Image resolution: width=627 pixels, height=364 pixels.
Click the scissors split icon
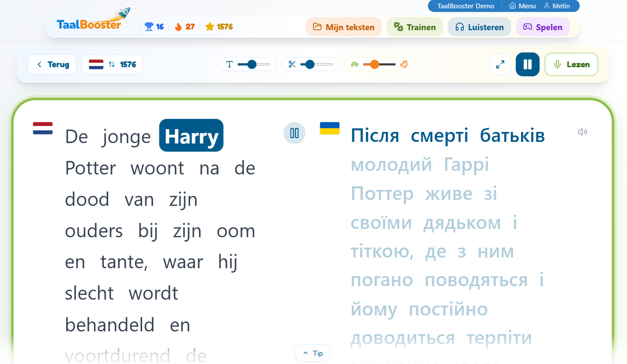point(292,64)
